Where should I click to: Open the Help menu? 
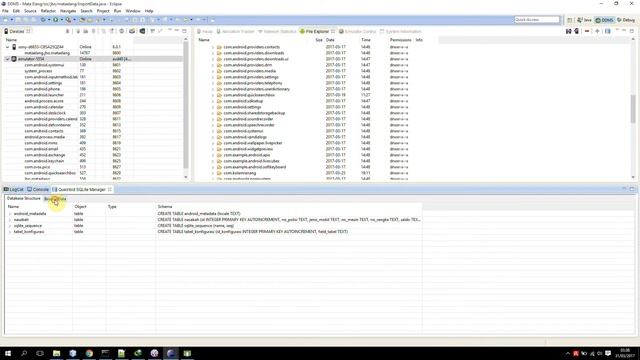click(149, 11)
